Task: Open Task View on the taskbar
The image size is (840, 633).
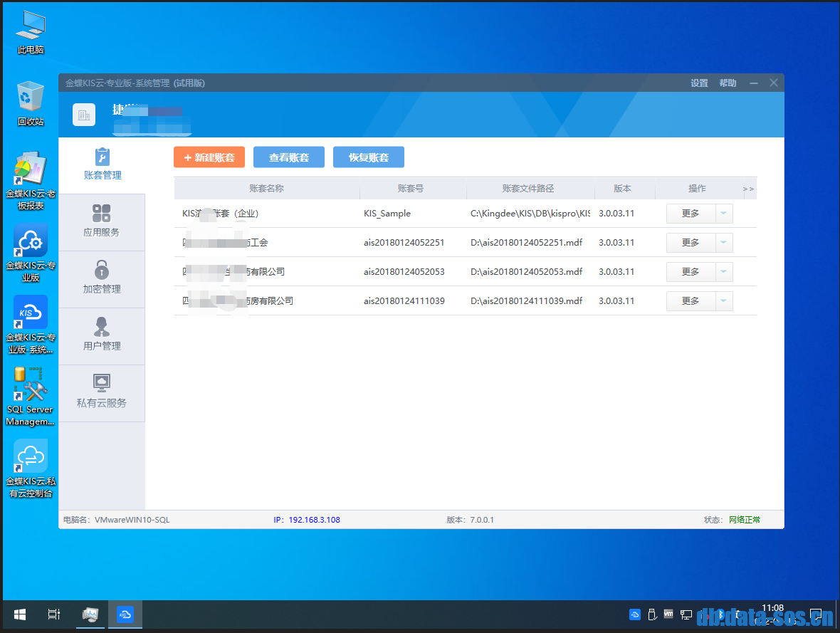Action: pyautogui.click(x=53, y=614)
